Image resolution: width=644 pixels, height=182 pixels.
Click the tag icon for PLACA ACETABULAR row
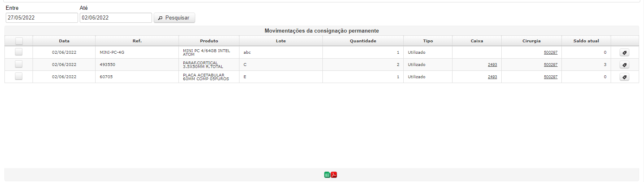624,77
